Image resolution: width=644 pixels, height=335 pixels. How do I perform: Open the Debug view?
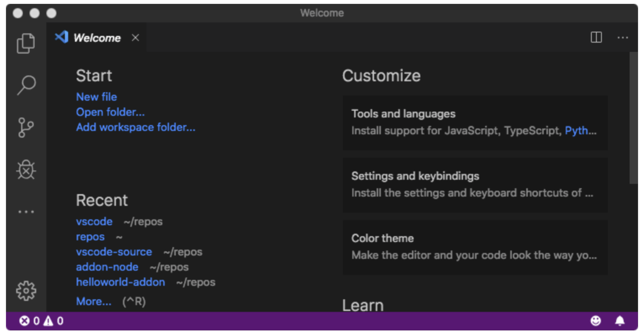point(26,170)
